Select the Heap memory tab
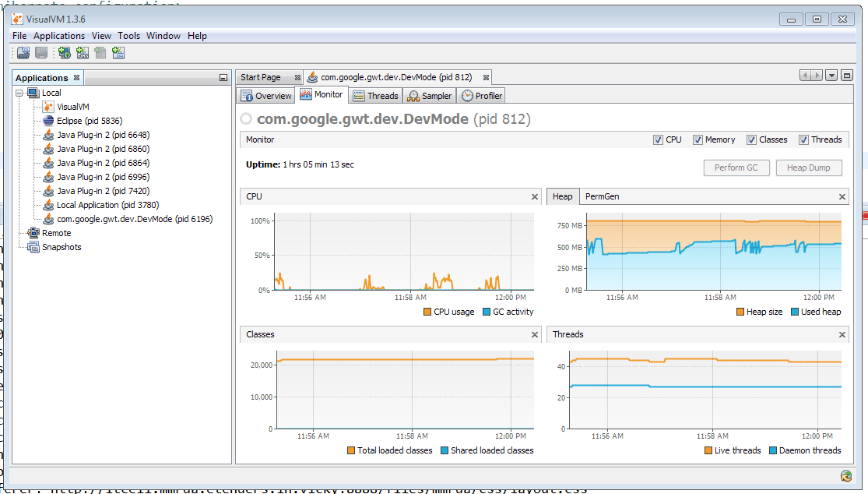 click(x=562, y=196)
